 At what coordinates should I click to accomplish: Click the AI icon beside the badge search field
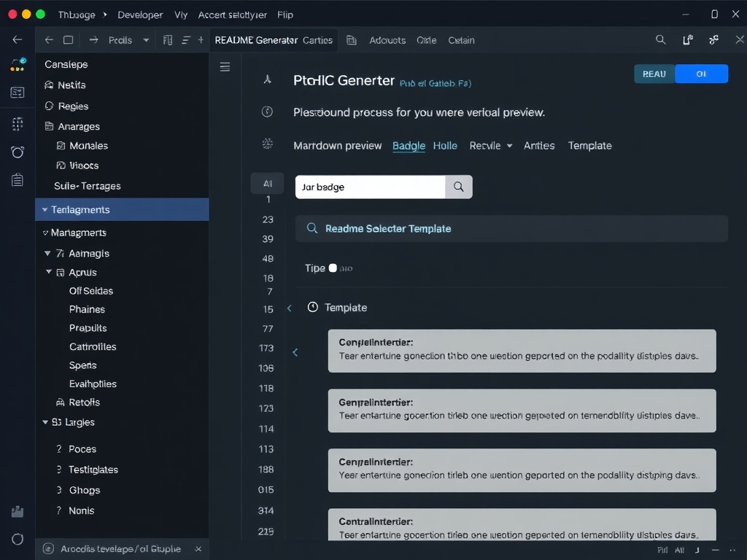[267, 184]
